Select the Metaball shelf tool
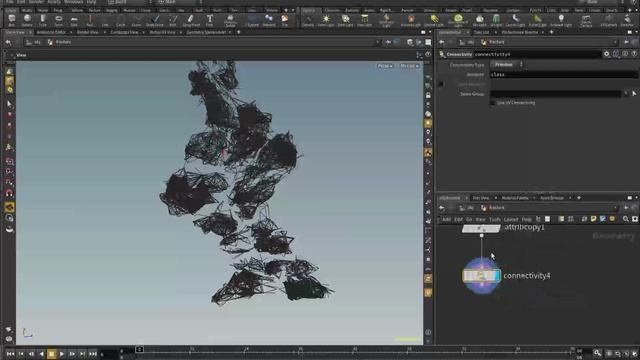Image resolution: width=640 pixels, height=360 pixels. (x=269, y=20)
